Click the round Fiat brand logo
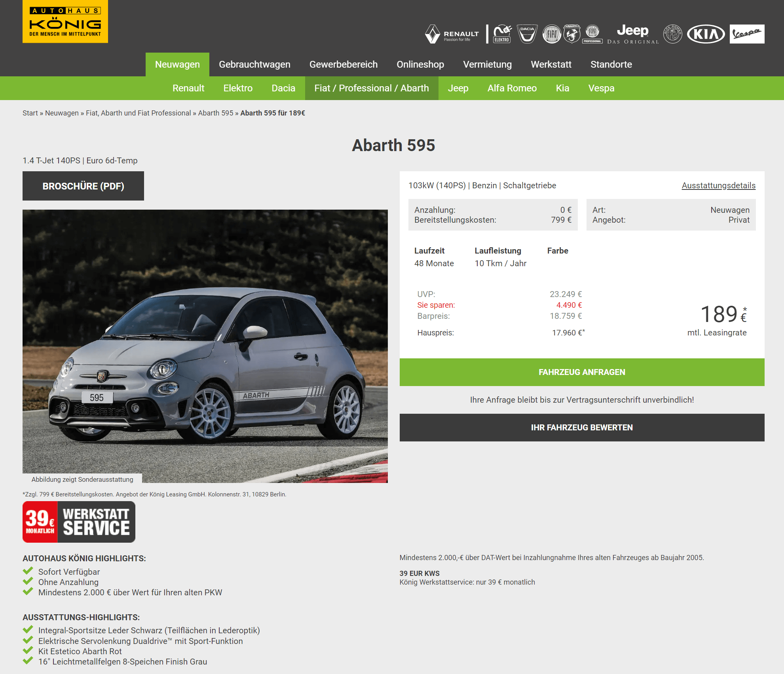This screenshot has height=674, width=784. pyautogui.click(x=552, y=34)
